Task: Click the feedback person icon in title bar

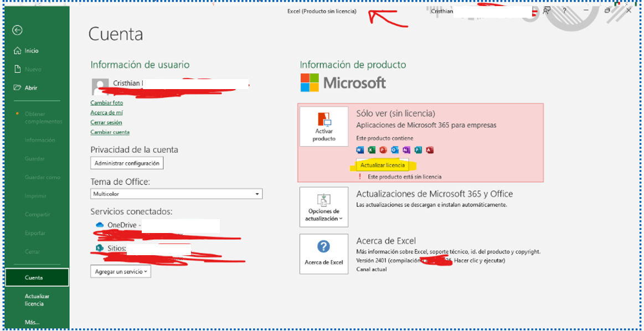Action: tap(546, 11)
